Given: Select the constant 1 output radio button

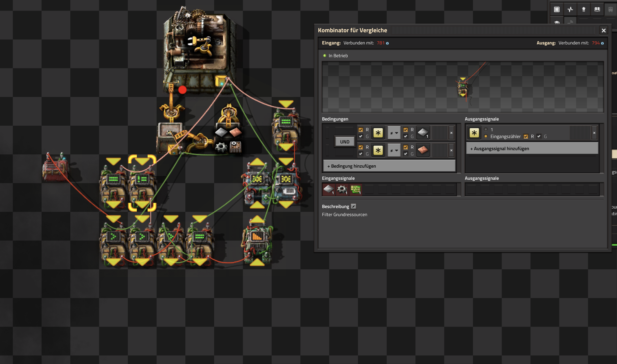Looking at the screenshot, I should pyautogui.click(x=486, y=129).
